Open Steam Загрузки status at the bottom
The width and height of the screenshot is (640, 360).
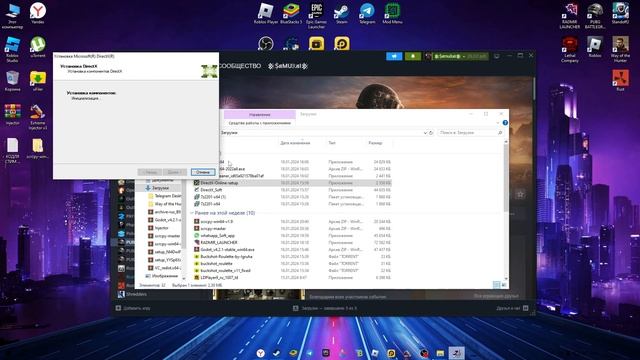(x=325, y=308)
